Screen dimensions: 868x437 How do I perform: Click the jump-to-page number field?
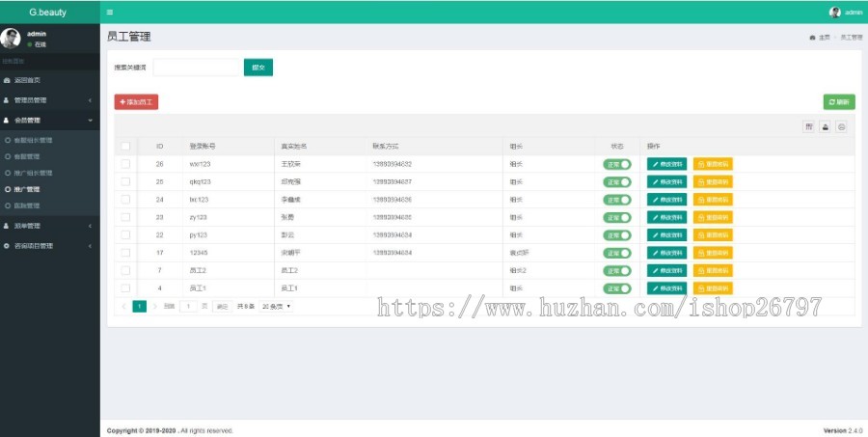[188, 307]
